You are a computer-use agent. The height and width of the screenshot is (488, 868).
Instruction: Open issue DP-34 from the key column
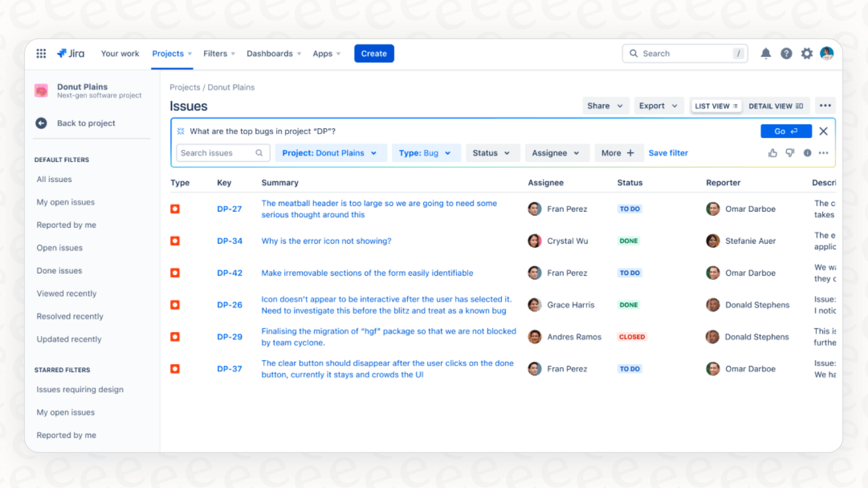point(229,241)
